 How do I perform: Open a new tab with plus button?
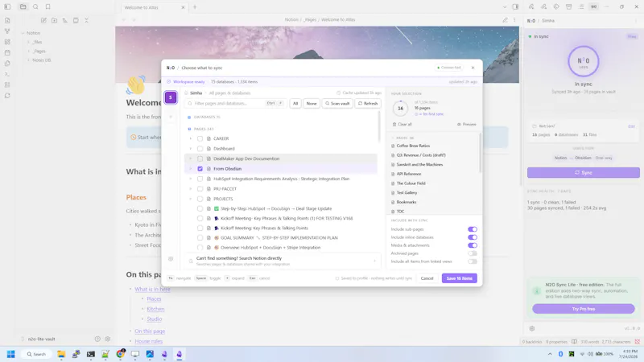(x=195, y=7)
